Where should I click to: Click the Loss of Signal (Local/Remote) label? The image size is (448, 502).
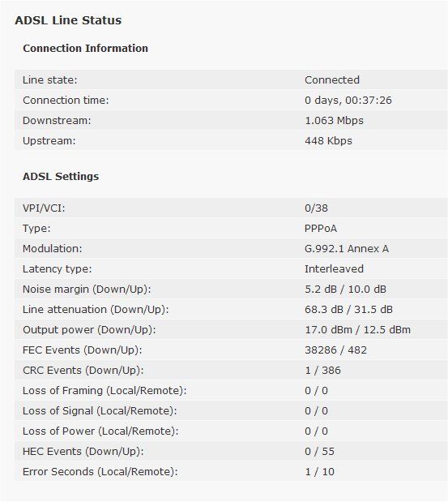100,410
